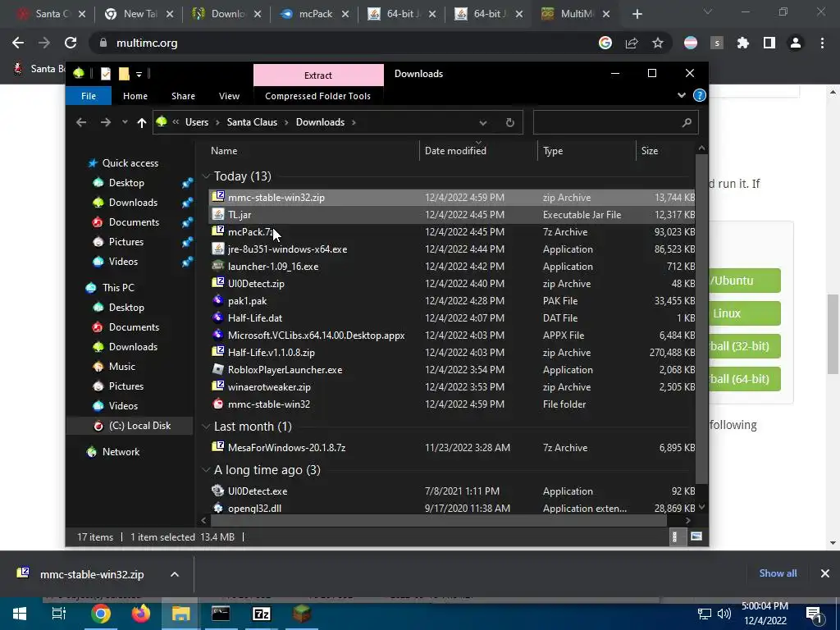Go up one folder level
This screenshot has height=630, width=840.
[x=141, y=123]
